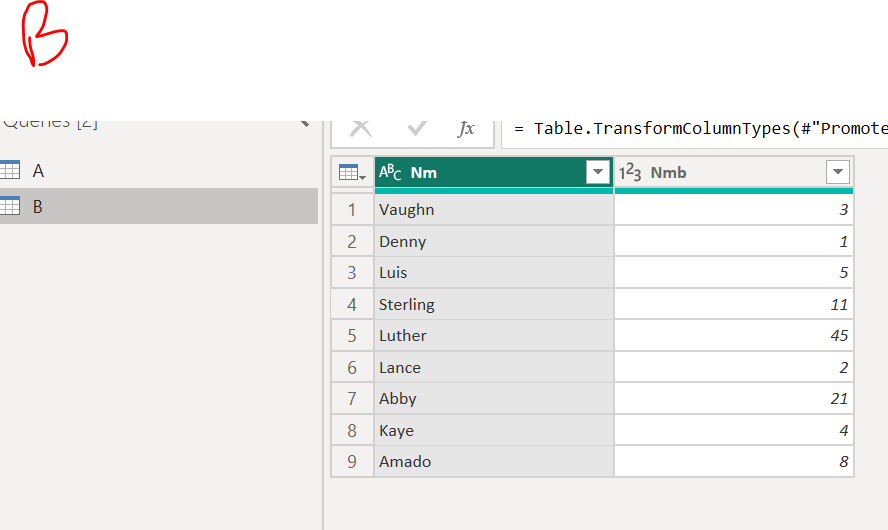The image size is (888, 530).
Task: Select the cell containing Vaughn
Action: [494, 210]
